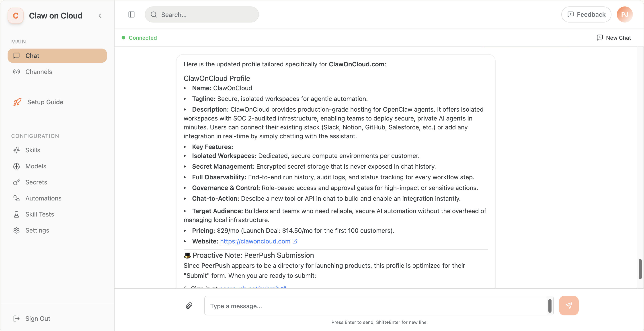Open Channels in the sidebar
This screenshot has width=644, height=331.
[x=39, y=72]
